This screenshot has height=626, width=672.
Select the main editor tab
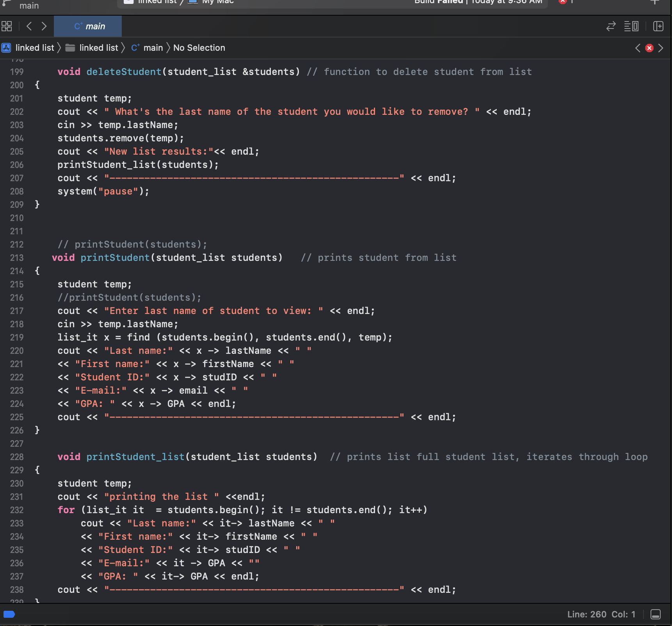tap(88, 26)
